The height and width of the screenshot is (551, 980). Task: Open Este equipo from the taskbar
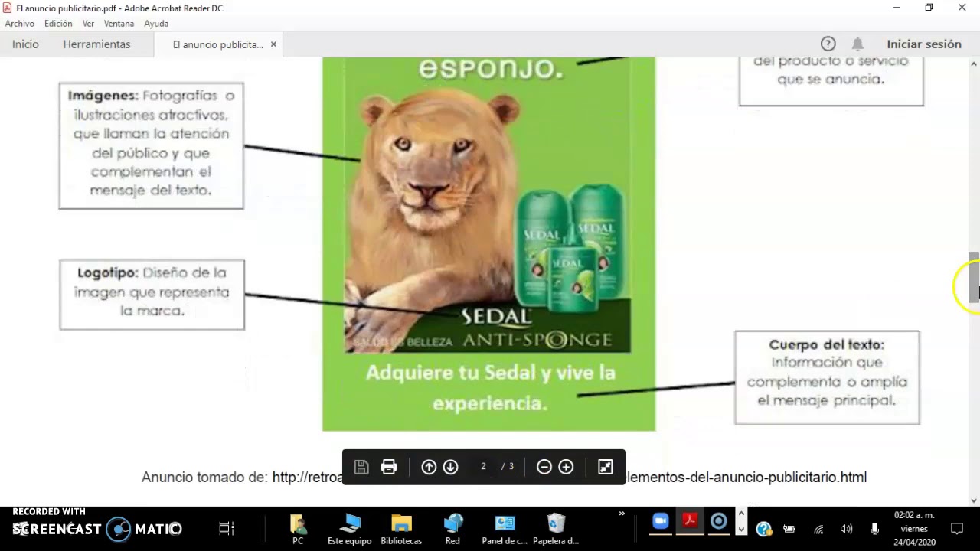(349, 529)
